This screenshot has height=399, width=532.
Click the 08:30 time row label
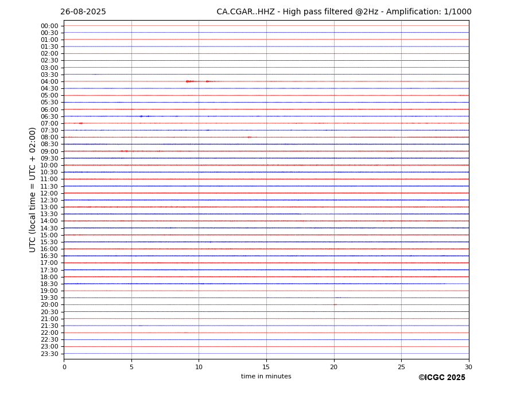click(x=49, y=144)
